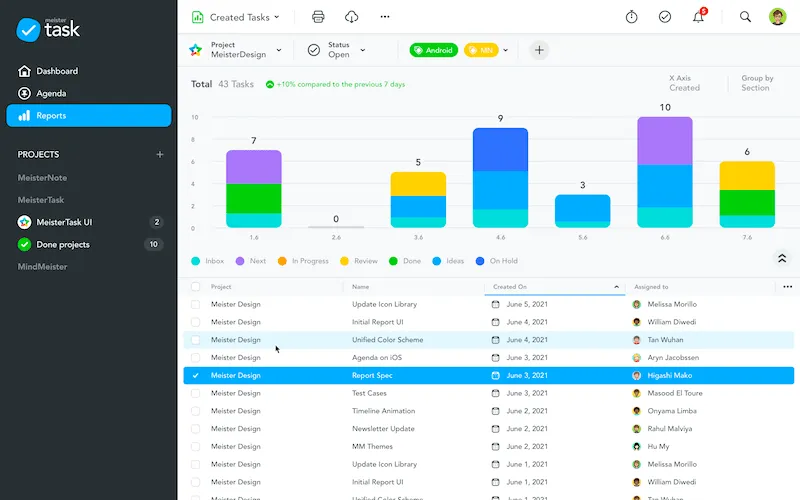Screen dimensions: 800x500
Task: Toggle the Inbox legend color
Action: [x=195, y=261]
